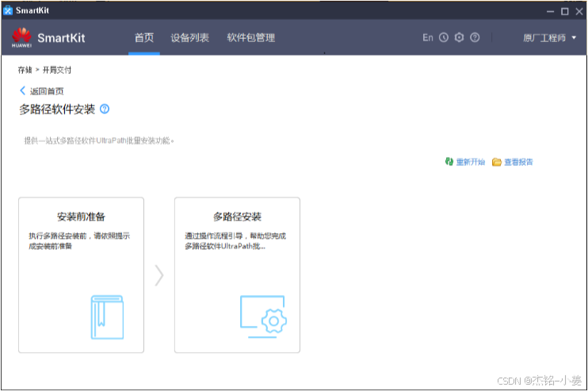Open the 多路径安装 card
This screenshot has height=391, width=588.
237,275
